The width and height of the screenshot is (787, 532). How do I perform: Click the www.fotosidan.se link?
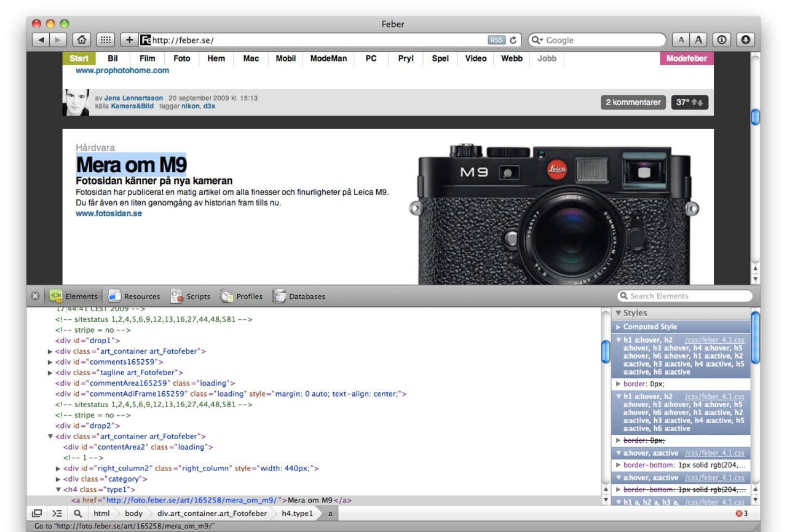[109, 213]
